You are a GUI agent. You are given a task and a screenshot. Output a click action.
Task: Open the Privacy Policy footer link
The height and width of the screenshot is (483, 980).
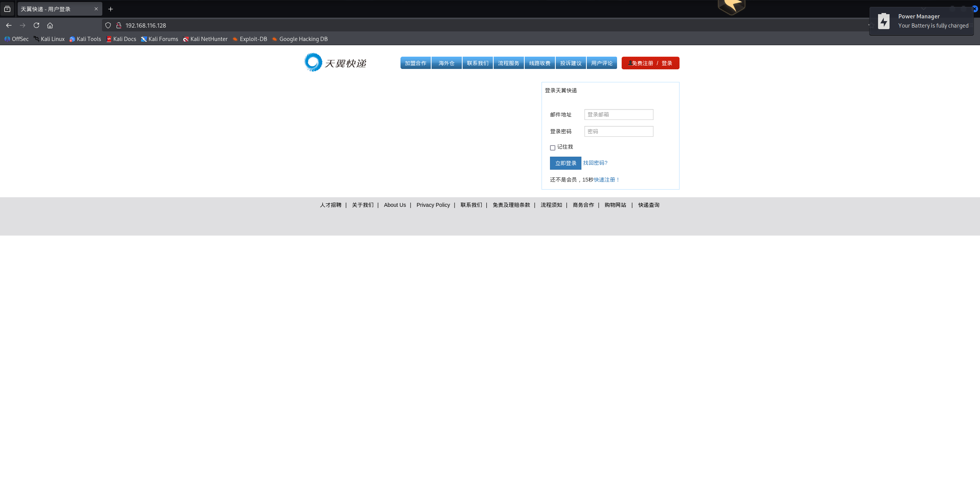point(433,205)
